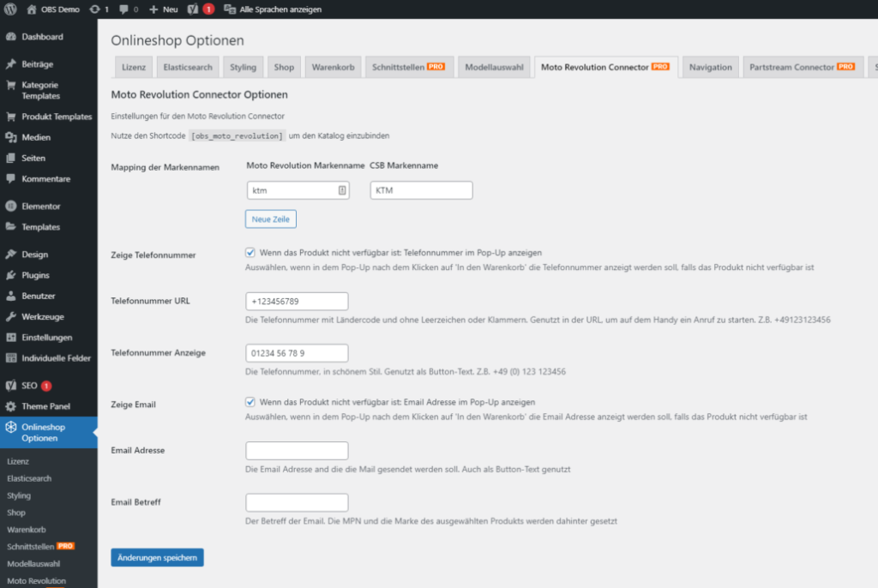Switch to the Warenkorb tab
This screenshot has width=878, height=588.
[332, 67]
